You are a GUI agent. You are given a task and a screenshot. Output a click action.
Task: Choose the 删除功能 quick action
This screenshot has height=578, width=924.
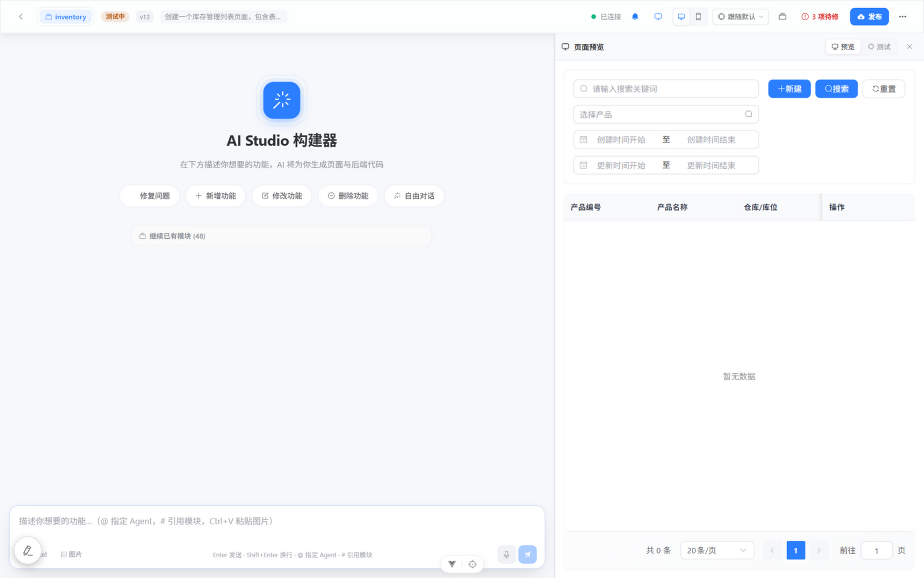[348, 196]
